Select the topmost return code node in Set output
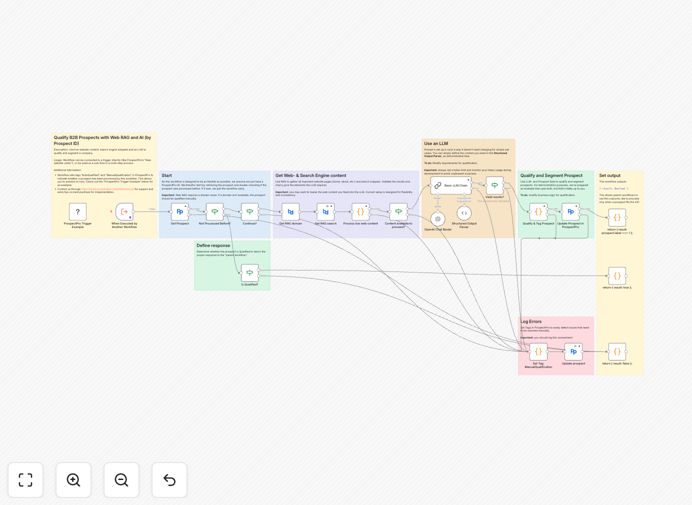This screenshot has height=505, width=692. coord(617,218)
